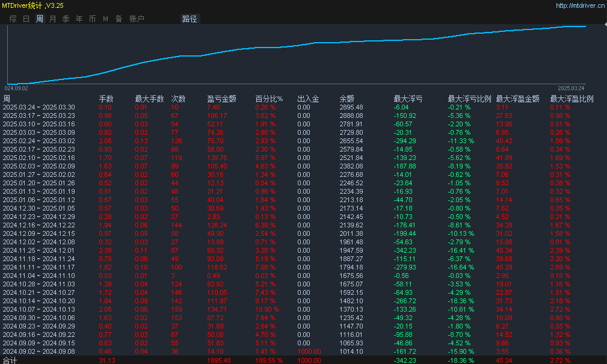Switch to the 月 monthly statistics tab
The image size is (607, 364).
point(52,18)
